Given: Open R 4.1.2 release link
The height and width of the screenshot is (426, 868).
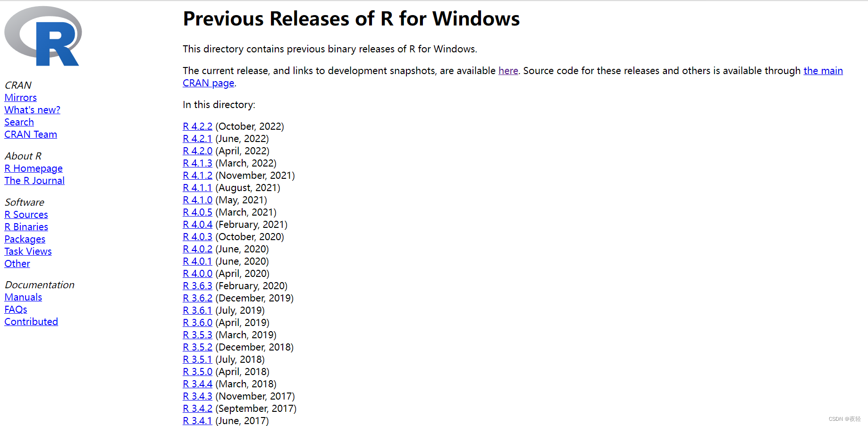Looking at the screenshot, I should (x=198, y=175).
